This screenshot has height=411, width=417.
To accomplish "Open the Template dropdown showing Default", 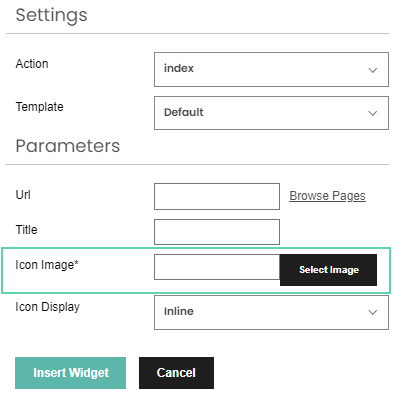I will [x=271, y=113].
